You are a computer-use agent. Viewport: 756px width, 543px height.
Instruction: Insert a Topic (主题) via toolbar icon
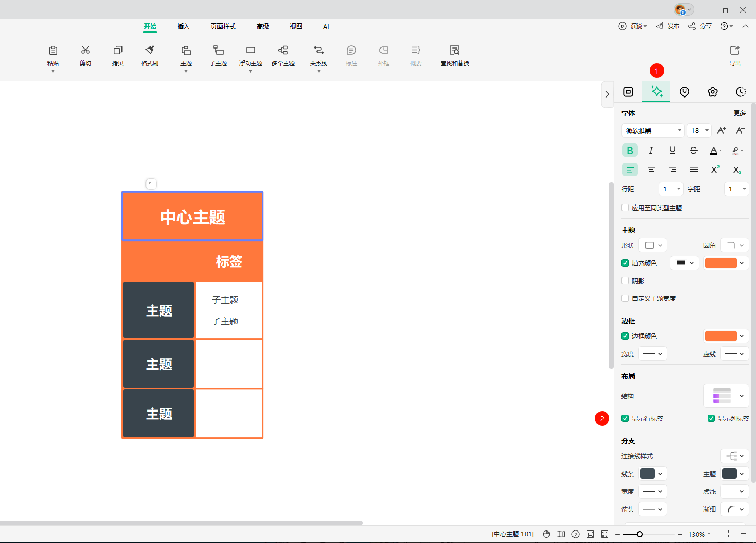point(186,51)
